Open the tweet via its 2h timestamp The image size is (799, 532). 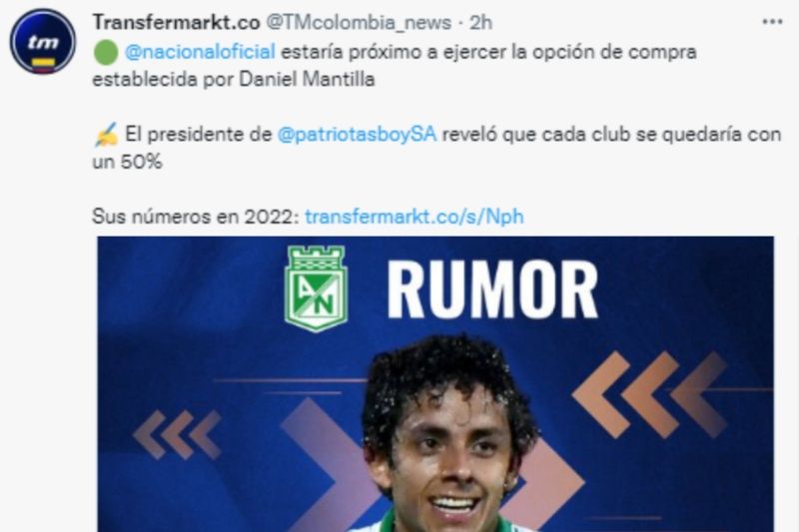(x=480, y=22)
